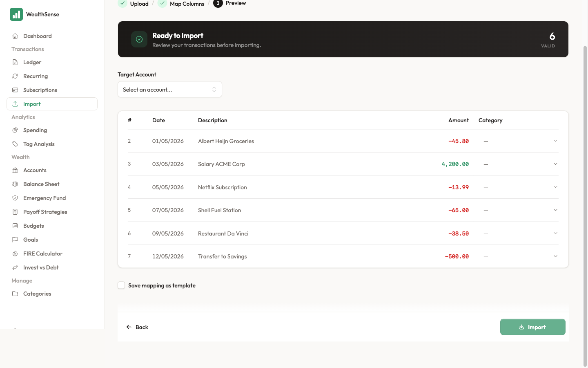Click the Amount column header
Image resolution: width=588 pixels, height=368 pixels.
pyautogui.click(x=458, y=120)
